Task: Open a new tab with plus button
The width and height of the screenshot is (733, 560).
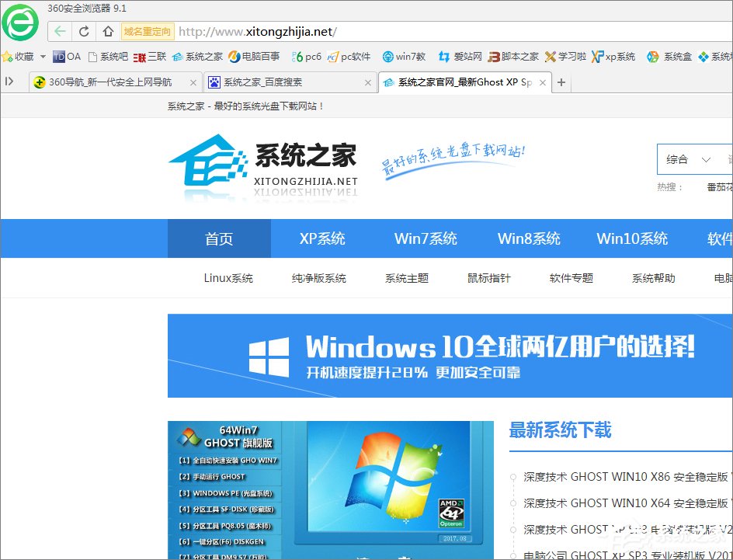Action: pyautogui.click(x=561, y=82)
